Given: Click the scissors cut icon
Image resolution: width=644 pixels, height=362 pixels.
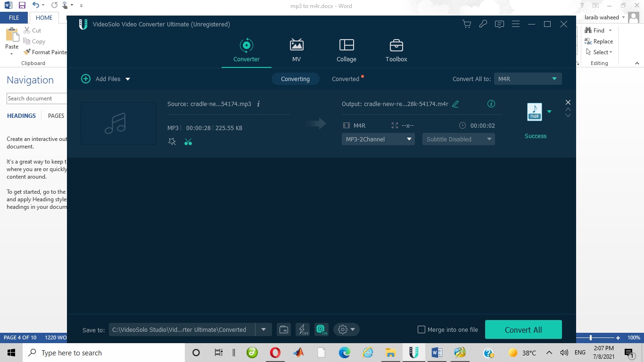Looking at the screenshot, I should (x=188, y=142).
